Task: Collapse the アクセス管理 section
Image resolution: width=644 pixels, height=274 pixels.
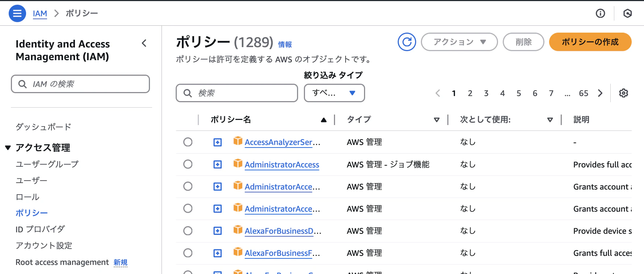Action: tap(8, 148)
